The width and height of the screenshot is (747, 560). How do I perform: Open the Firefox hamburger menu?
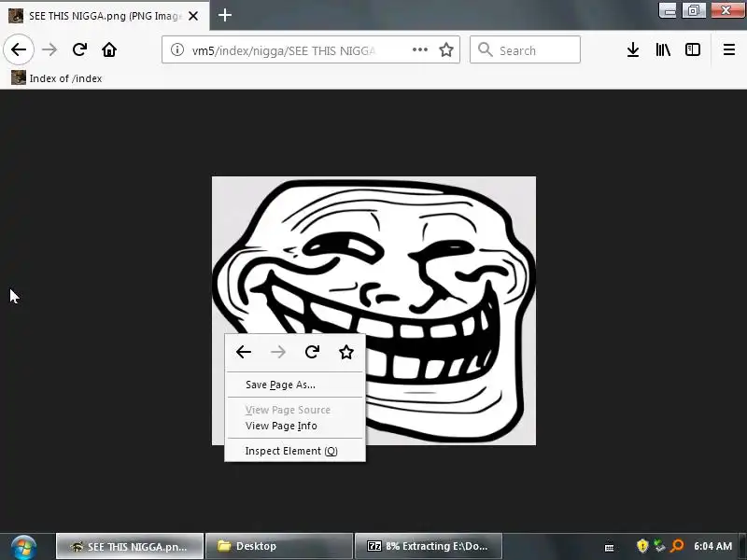coord(729,49)
